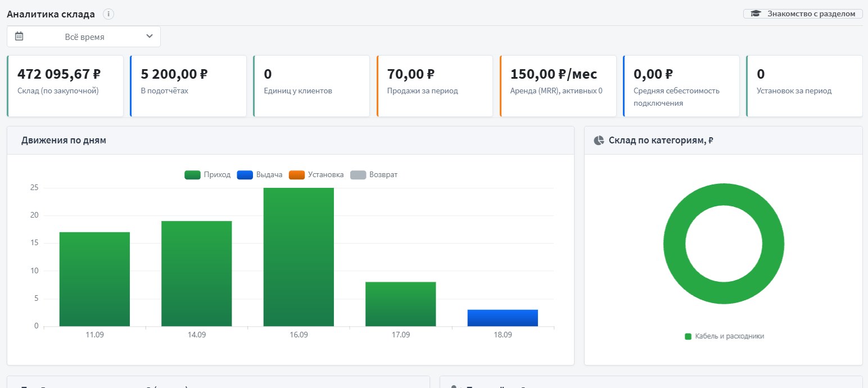Viewport: 868px width, 388px height.
Task: Toggle Выдача series in chart legend
Action: click(x=260, y=175)
